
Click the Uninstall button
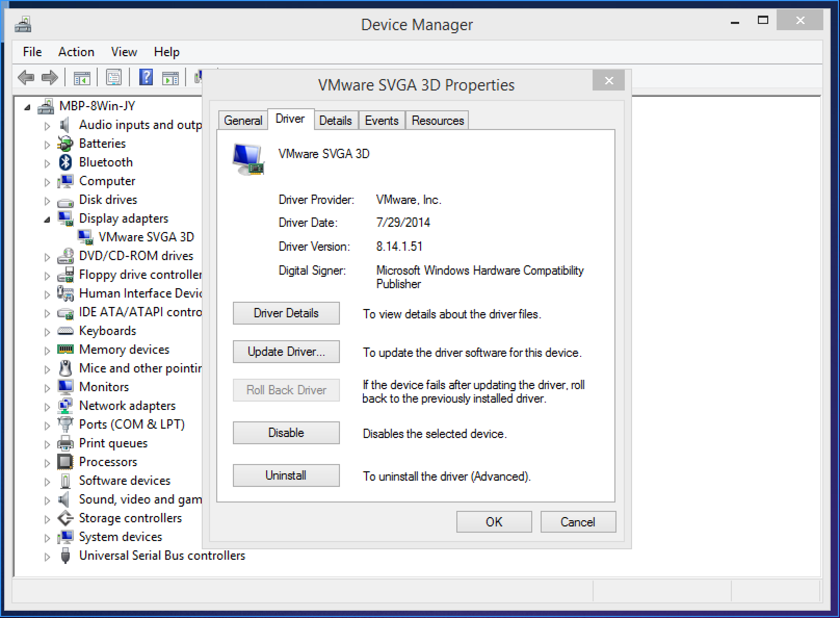[x=286, y=475]
